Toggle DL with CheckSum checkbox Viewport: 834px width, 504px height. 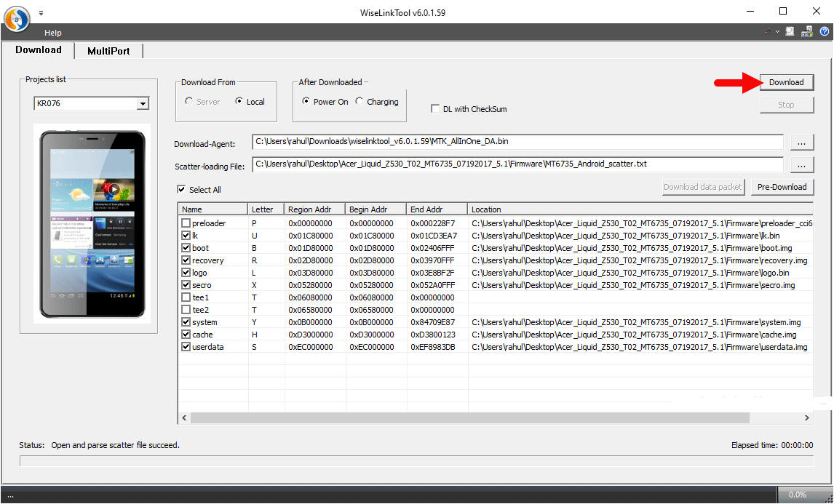(x=436, y=109)
